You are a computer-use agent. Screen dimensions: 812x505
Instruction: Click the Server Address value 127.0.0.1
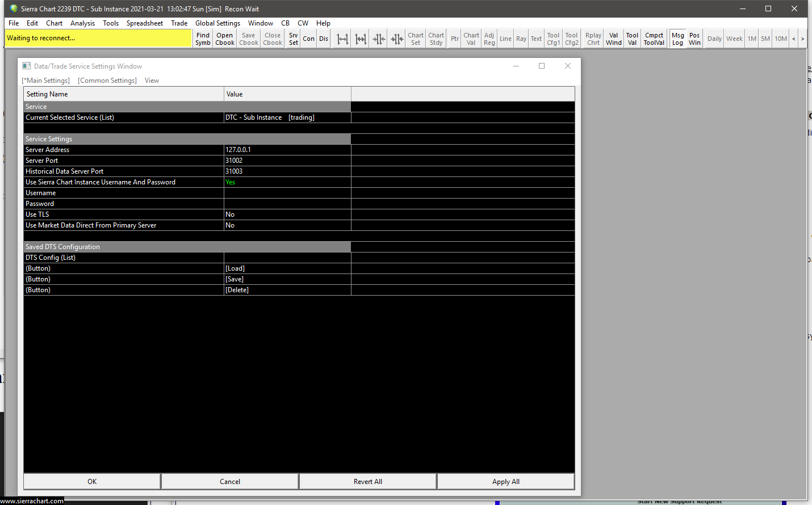(x=287, y=150)
